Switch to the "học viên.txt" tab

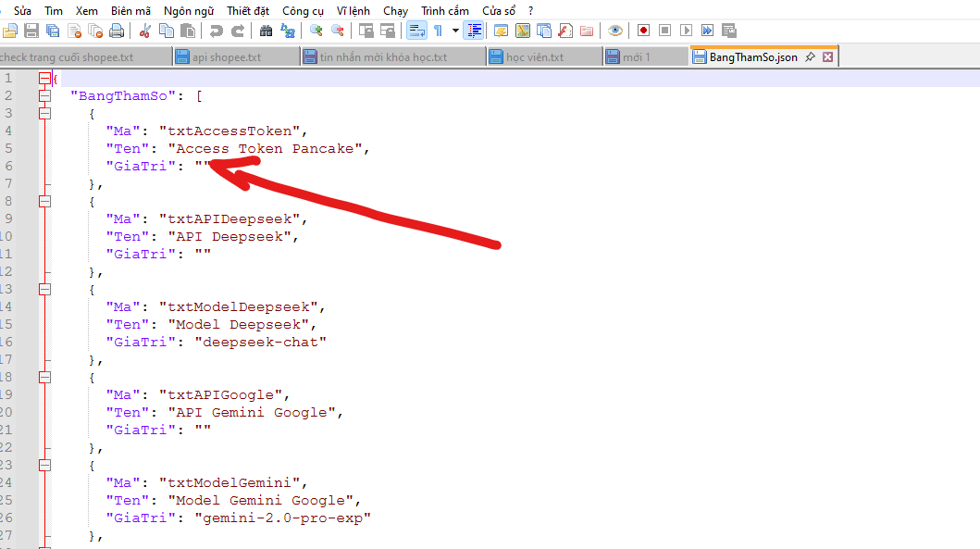534,57
